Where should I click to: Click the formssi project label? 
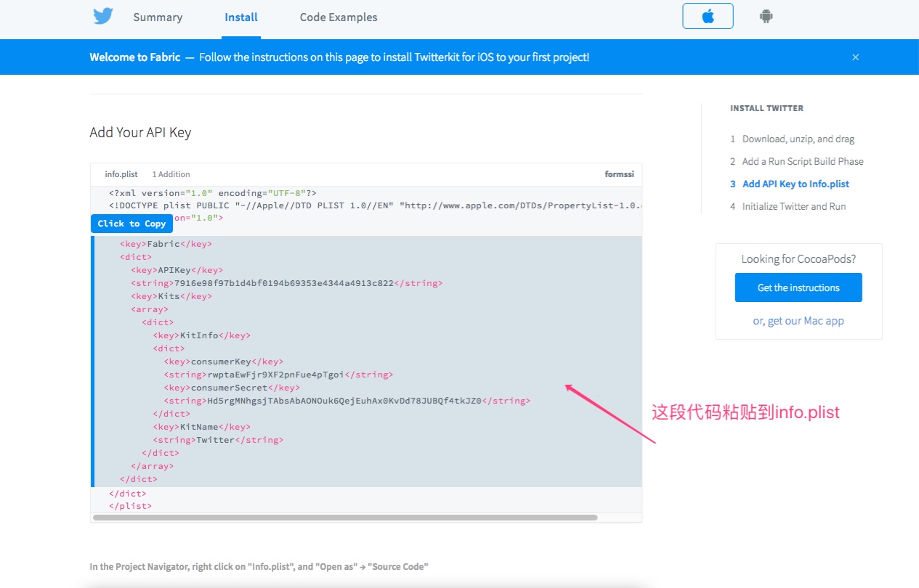[x=619, y=174]
